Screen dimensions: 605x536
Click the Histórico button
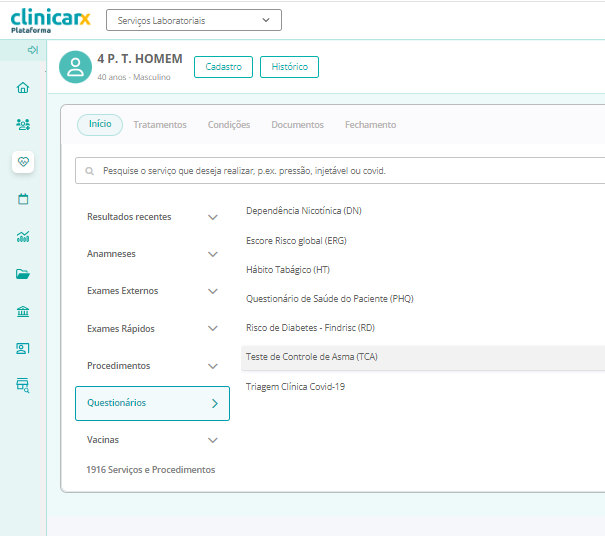tap(289, 67)
